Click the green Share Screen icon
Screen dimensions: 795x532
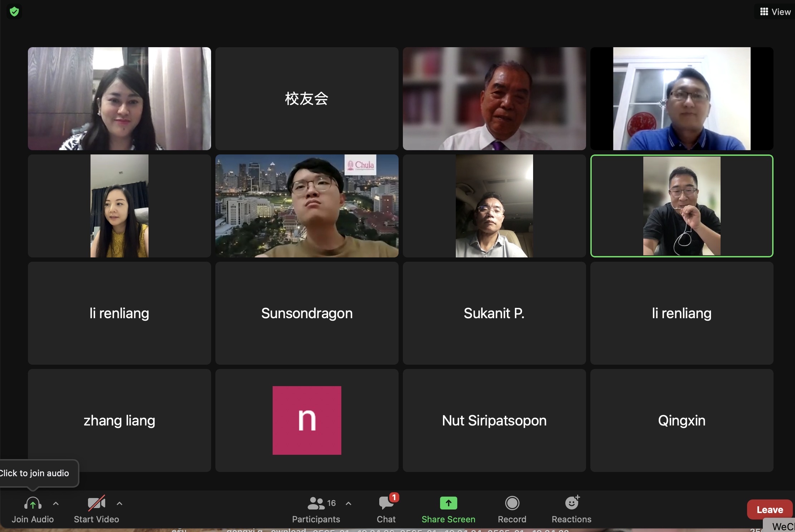[x=448, y=503]
